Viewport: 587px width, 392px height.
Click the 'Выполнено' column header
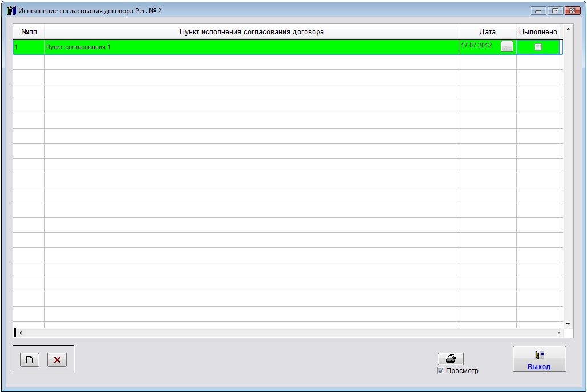(x=538, y=32)
